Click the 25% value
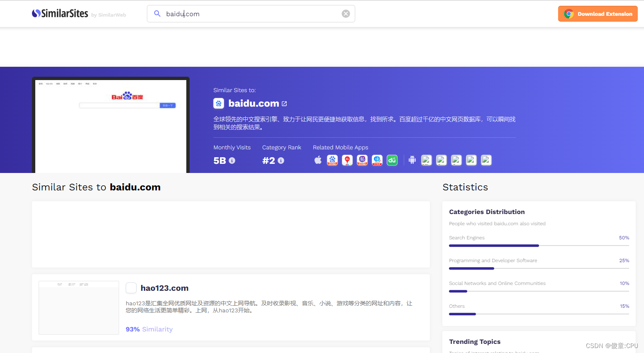Screen dimensions: 644x353 pyautogui.click(x=624, y=260)
